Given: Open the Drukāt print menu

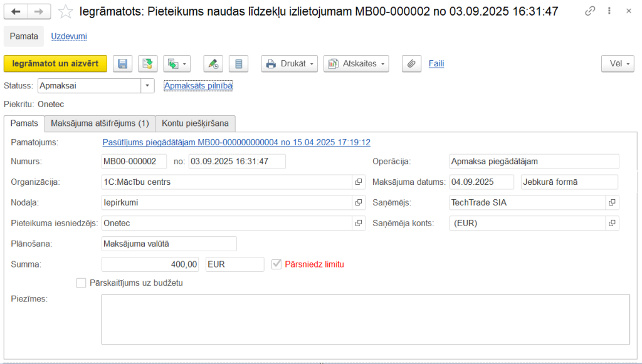Looking at the screenshot, I should pyautogui.click(x=289, y=63).
